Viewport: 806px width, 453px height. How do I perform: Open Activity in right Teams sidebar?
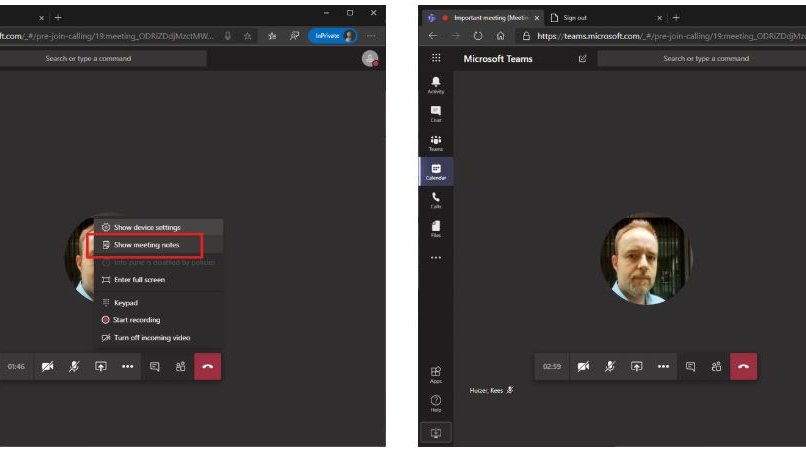click(435, 85)
